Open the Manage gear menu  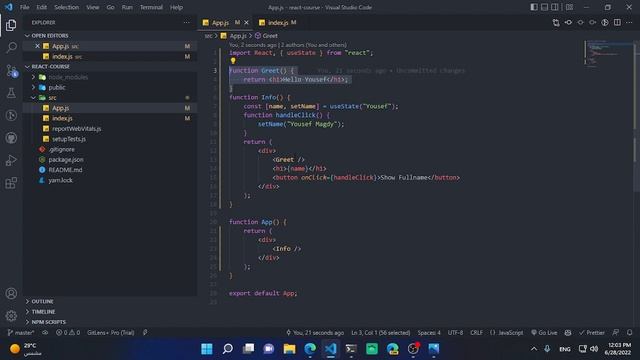tap(11, 316)
